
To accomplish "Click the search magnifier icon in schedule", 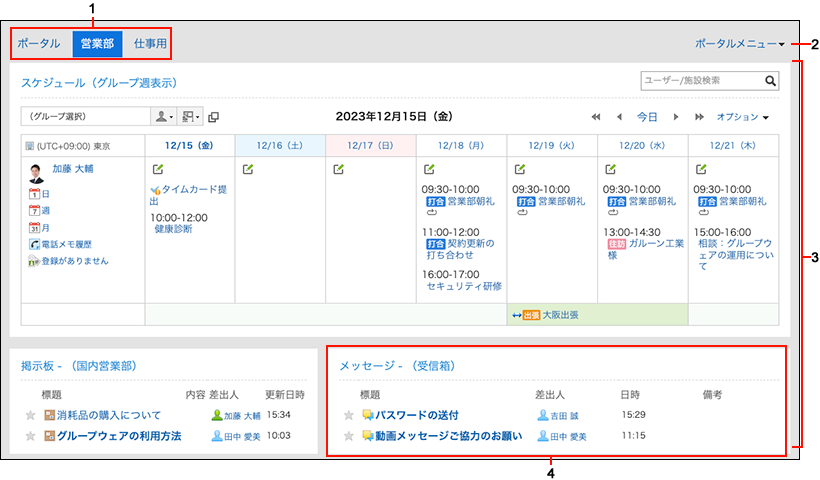I will (x=771, y=82).
